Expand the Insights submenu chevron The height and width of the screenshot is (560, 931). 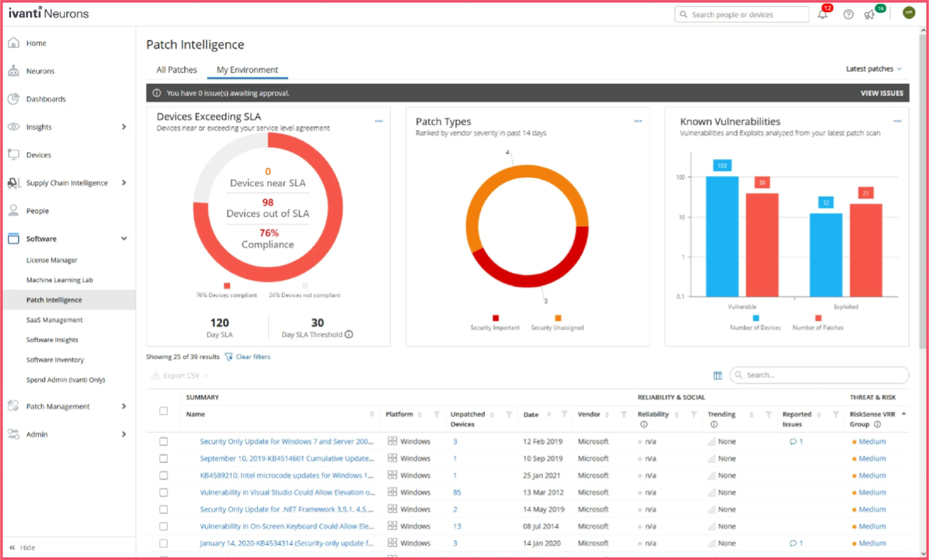pos(124,127)
